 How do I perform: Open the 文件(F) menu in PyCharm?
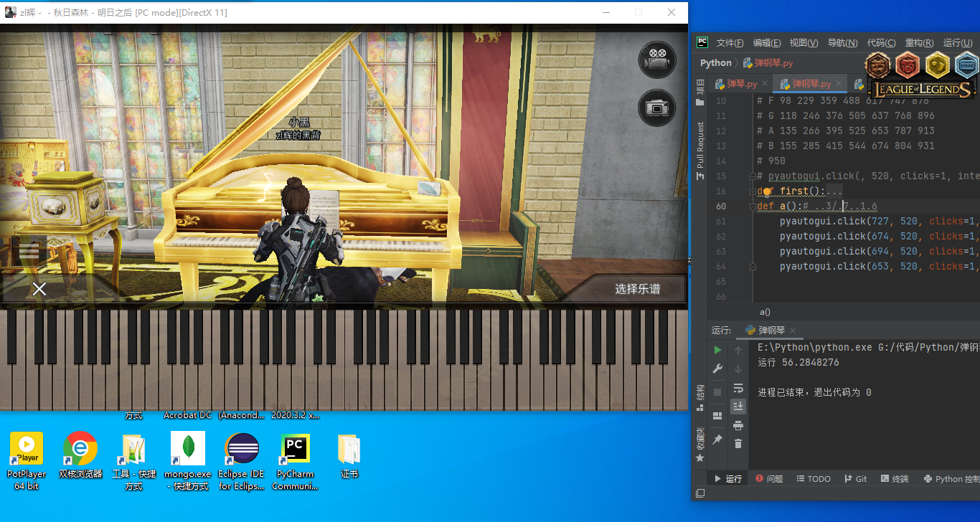[730, 43]
